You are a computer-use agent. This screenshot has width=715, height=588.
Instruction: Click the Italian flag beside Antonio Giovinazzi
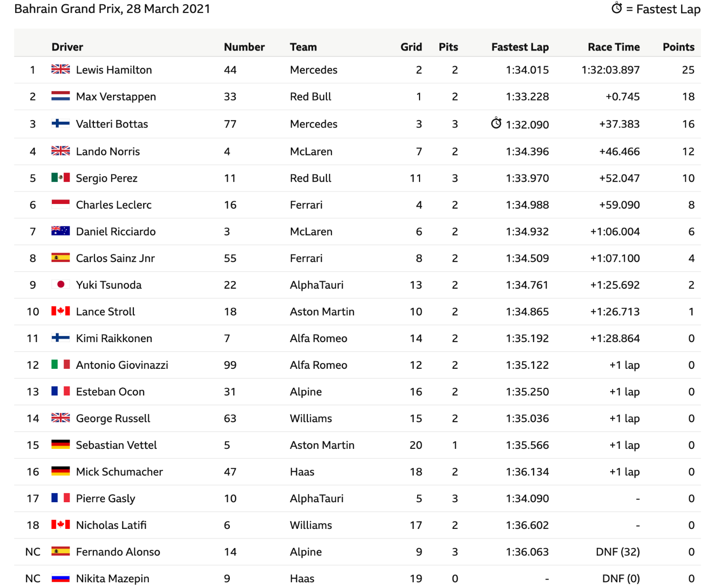[61, 365]
